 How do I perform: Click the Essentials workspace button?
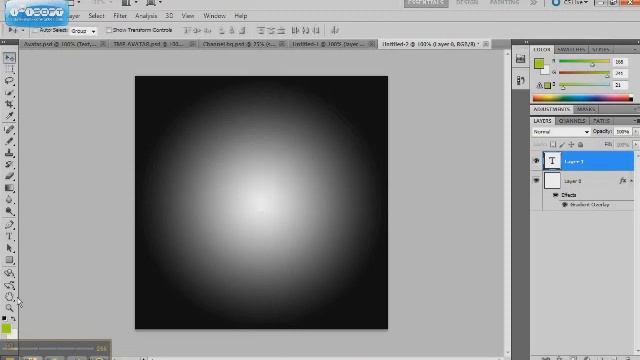[426, 3]
